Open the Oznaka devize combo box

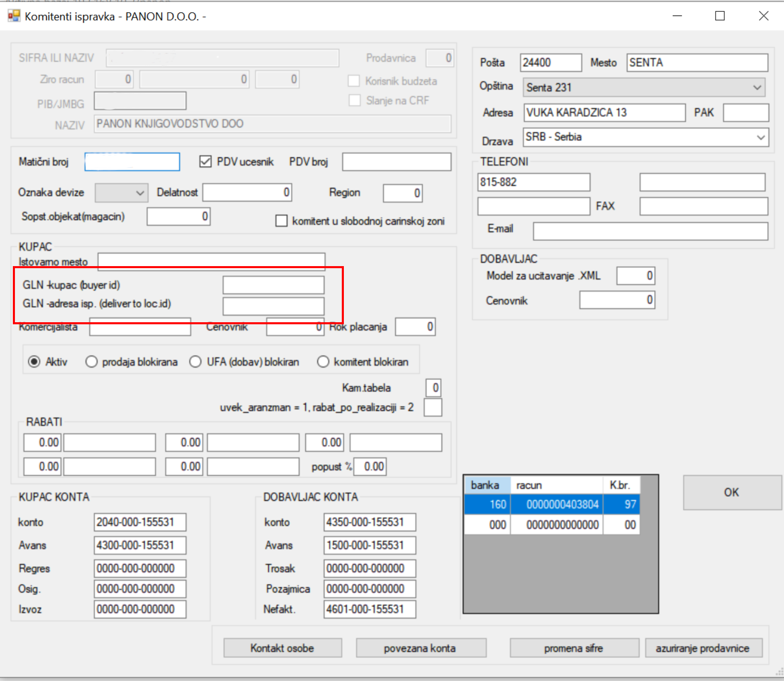click(140, 193)
